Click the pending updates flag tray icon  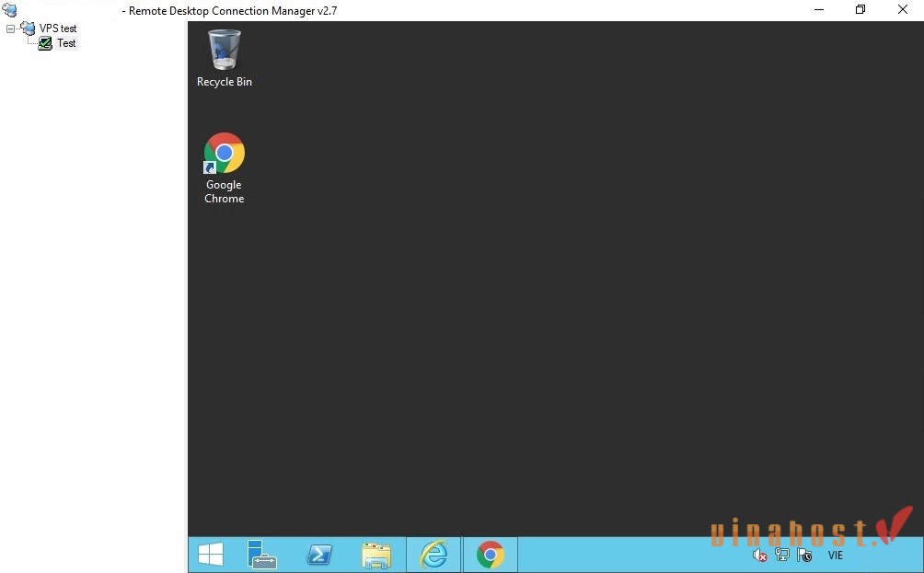[803, 556]
